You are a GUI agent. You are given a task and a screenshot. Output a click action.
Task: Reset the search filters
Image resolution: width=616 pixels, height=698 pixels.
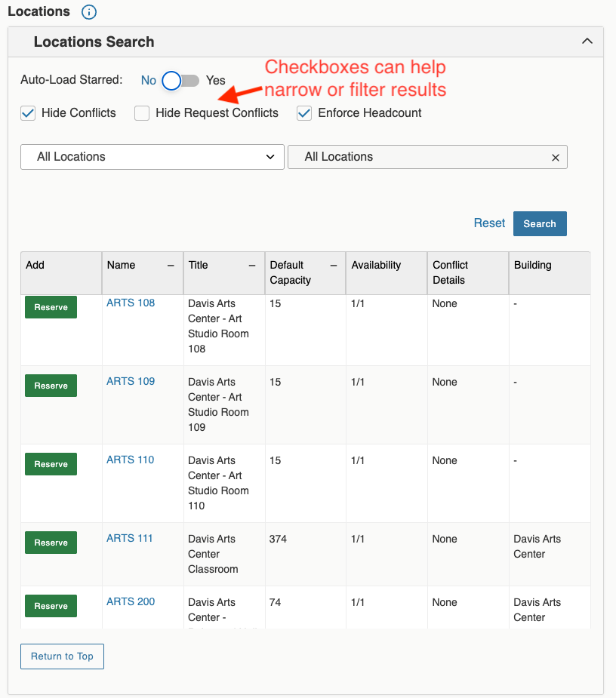tap(489, 223)
